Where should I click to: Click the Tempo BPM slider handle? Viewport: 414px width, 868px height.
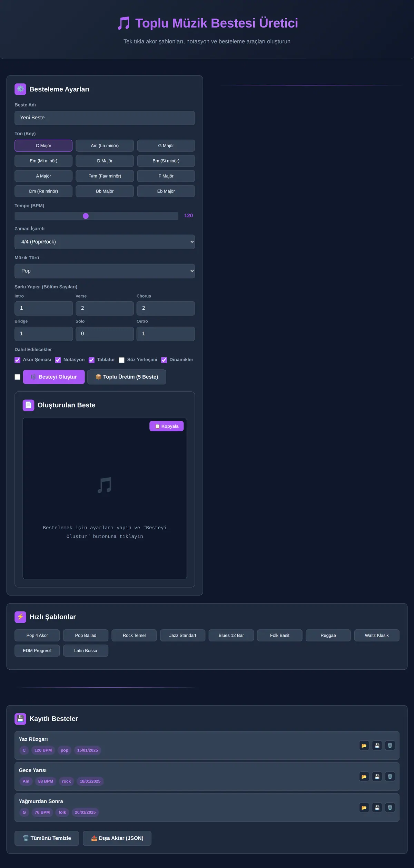coord(86,216)
